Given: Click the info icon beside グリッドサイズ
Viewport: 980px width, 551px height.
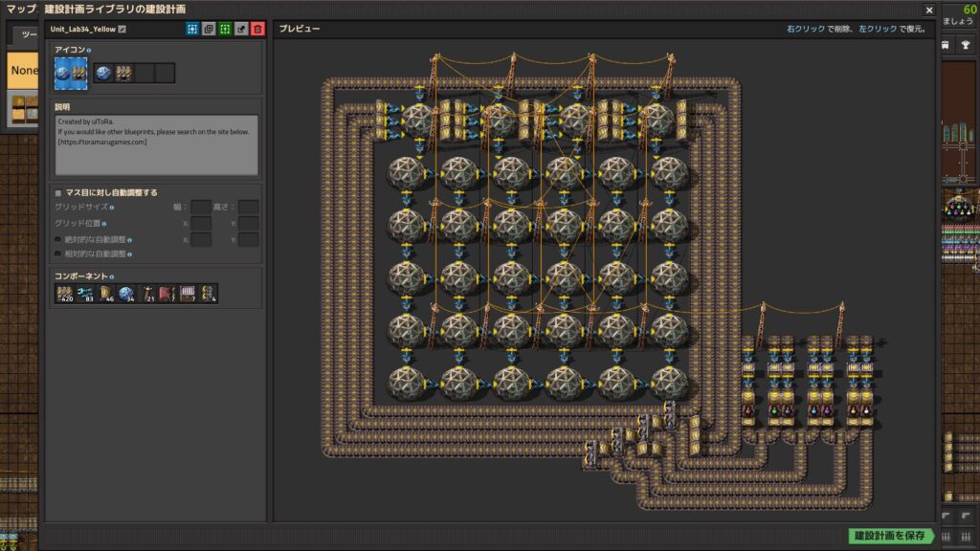Looking at the screenshot, I should [112, 208].
